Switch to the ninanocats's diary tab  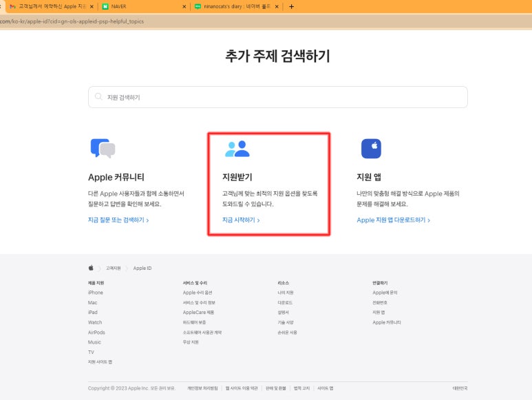[237, 6]
